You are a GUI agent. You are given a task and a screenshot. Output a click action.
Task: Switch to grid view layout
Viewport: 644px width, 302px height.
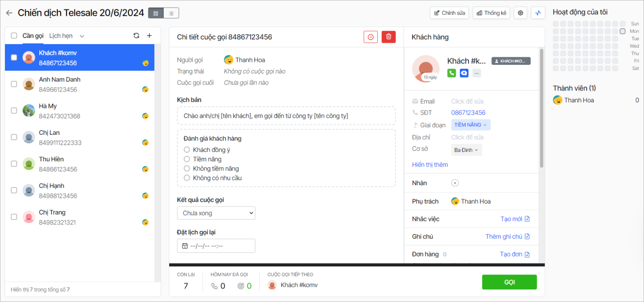[156, 13]
